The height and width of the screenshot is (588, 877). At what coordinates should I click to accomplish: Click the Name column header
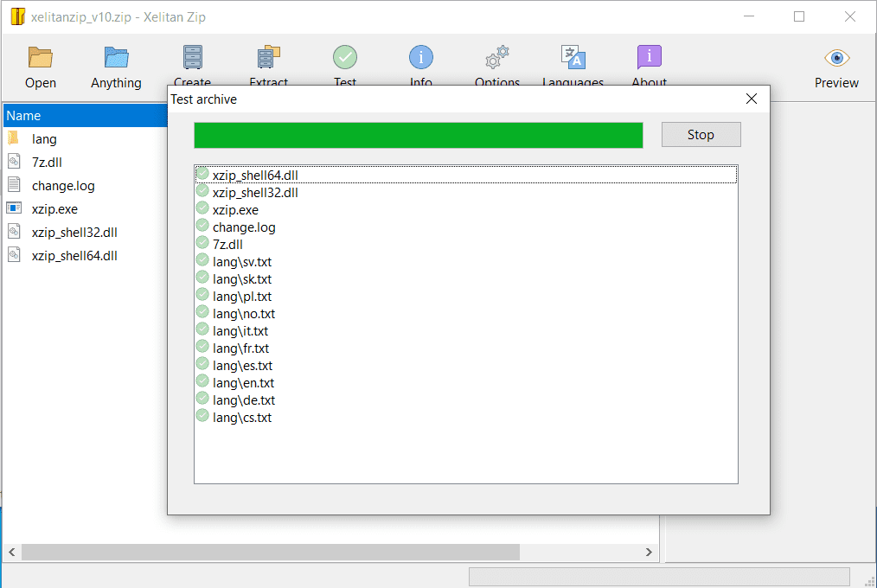click(86, 116)
